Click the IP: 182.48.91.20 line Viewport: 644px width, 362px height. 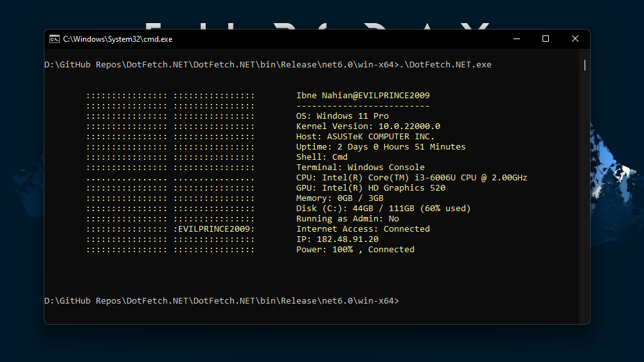[337, 239]
